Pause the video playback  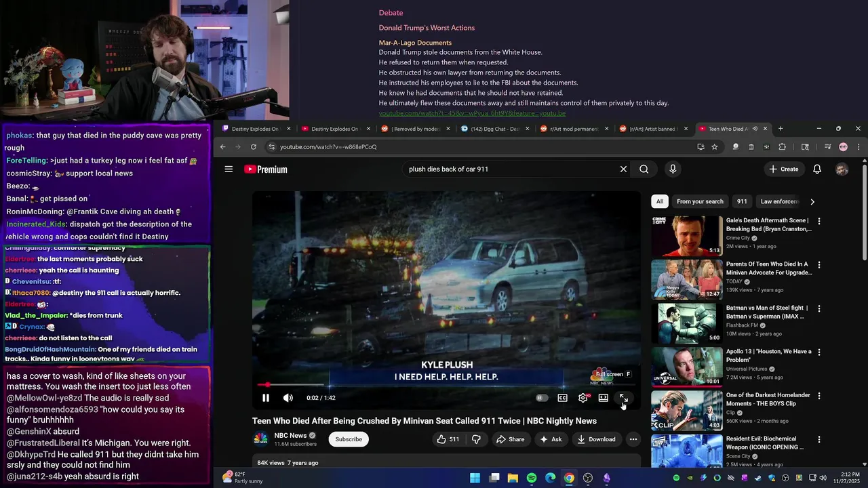[266, 398]
